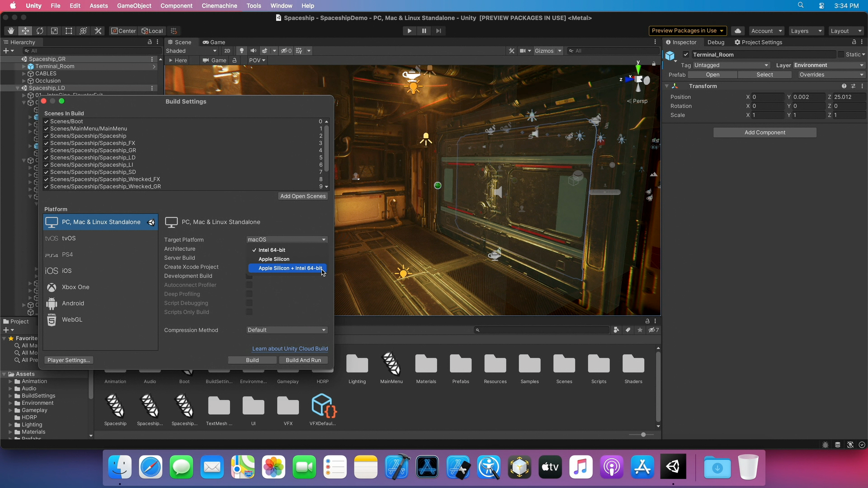Open Transform component help

[844, 86]
